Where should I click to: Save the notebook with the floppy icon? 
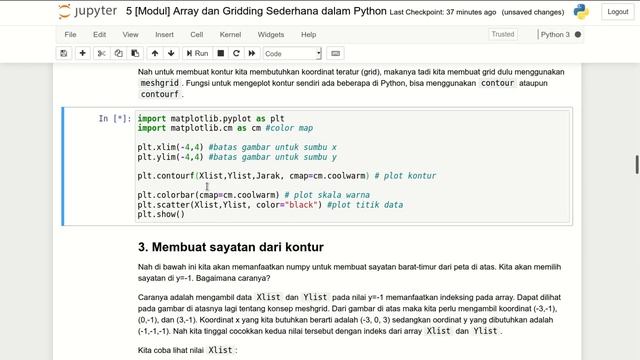point(64,53)
